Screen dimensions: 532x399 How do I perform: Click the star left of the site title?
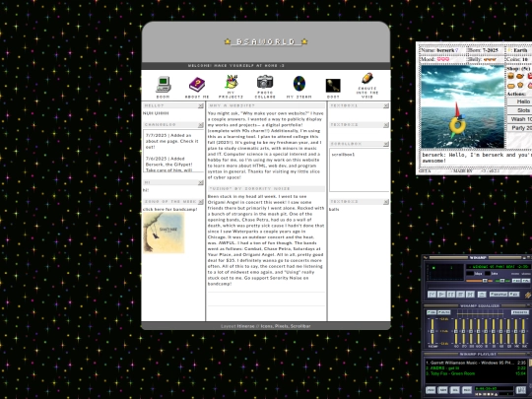point(228,41)
